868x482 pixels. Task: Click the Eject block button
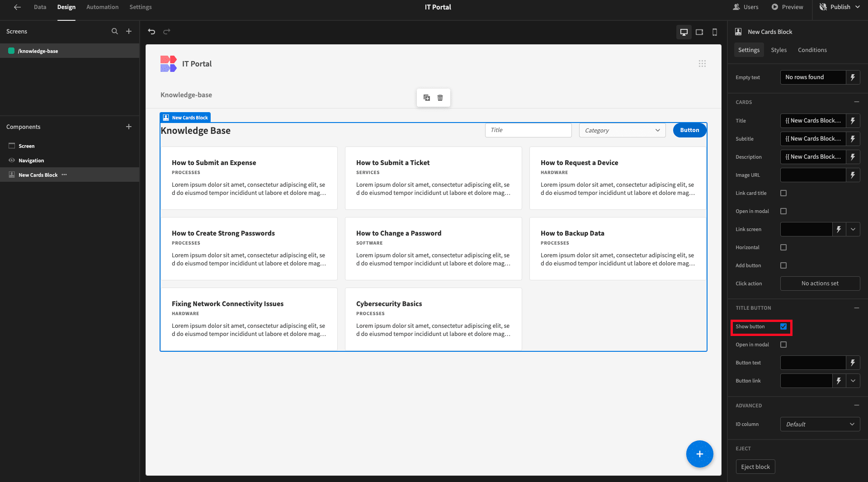point(755,467)
